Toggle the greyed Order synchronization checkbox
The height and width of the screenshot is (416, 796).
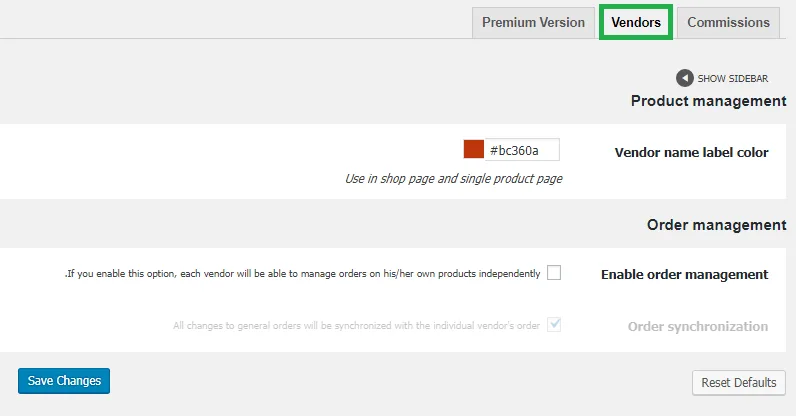[x=554, y=325]
